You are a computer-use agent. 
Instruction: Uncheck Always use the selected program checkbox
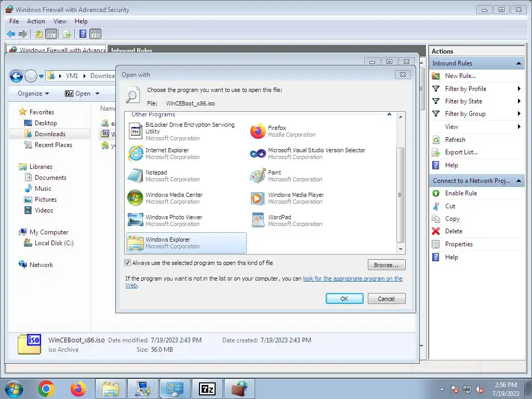128,262
